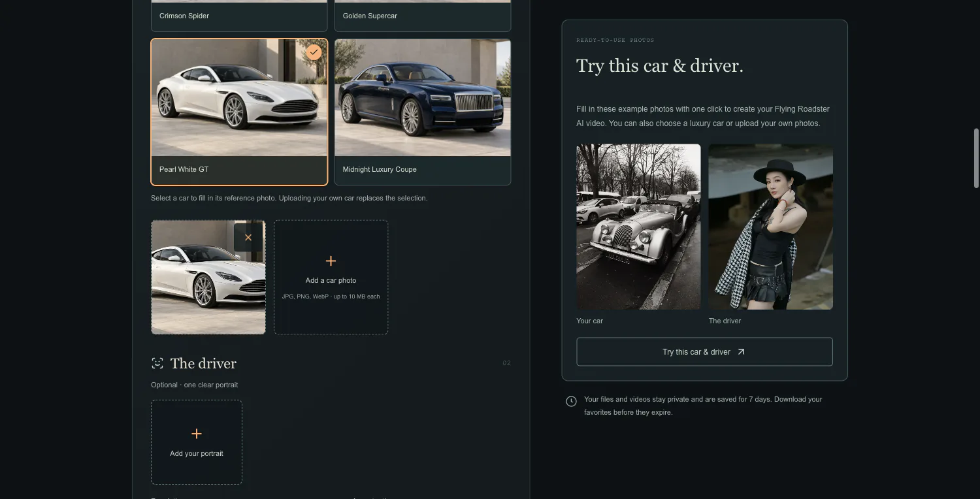Click the driver example photo with black hat
The width and height of the screenshot is (980, 499).
tap(771, 227)
